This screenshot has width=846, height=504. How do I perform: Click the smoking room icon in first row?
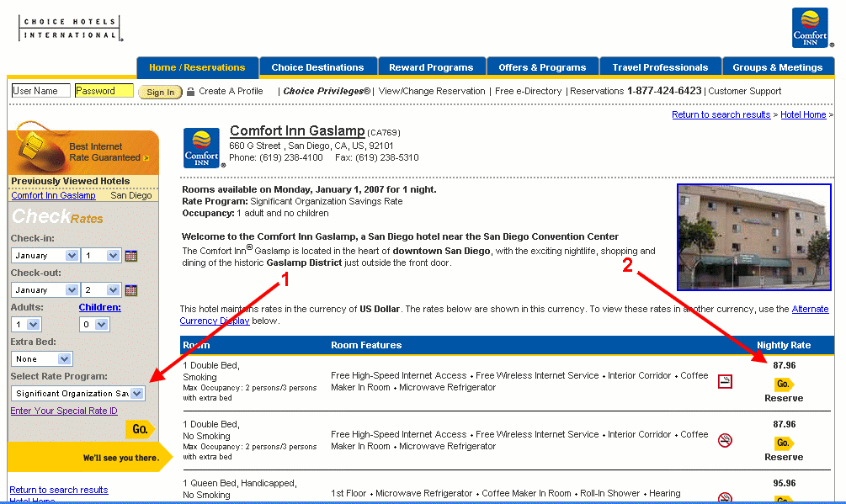(725, 382)
